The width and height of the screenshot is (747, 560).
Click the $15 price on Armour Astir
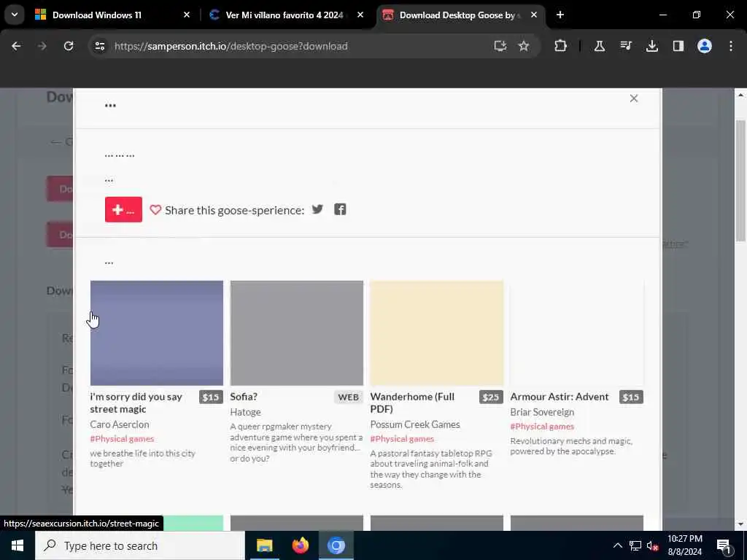click(x=631, y=397)
